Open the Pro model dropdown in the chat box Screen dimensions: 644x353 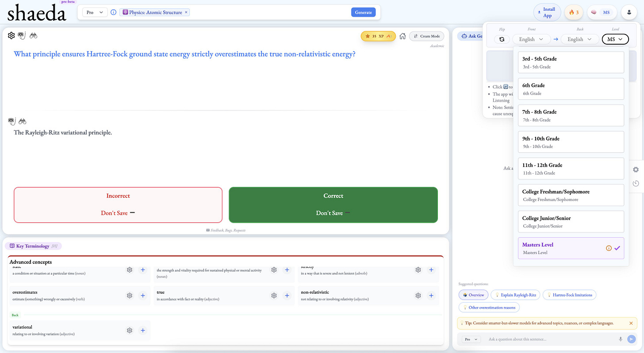tap(471, 339)
